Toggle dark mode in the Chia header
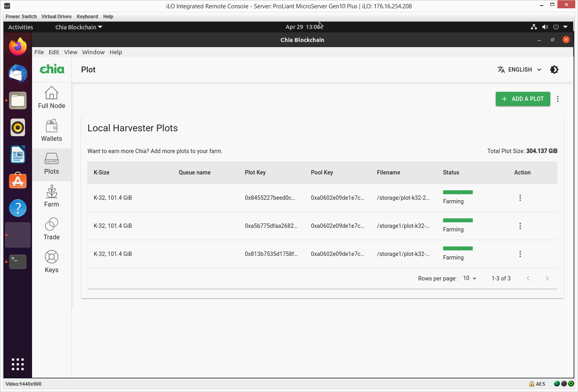578x392 pixels. (x=554, y=69)
